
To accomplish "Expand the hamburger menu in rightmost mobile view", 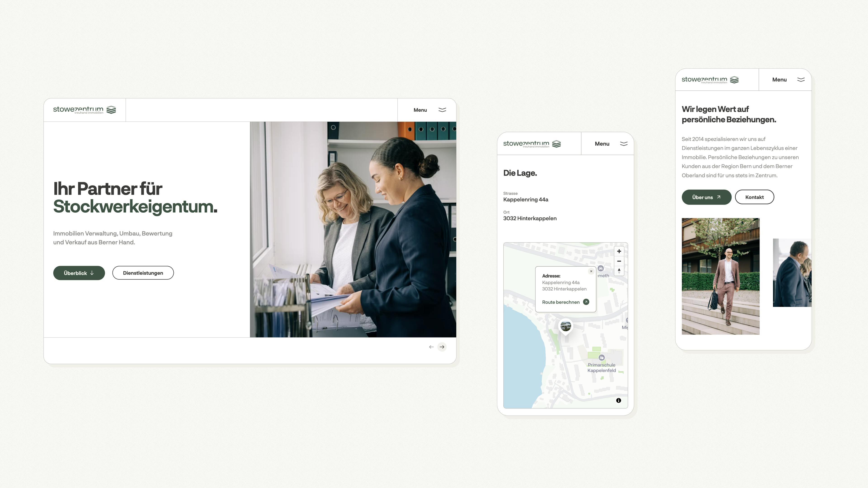I will coord(801,80).
